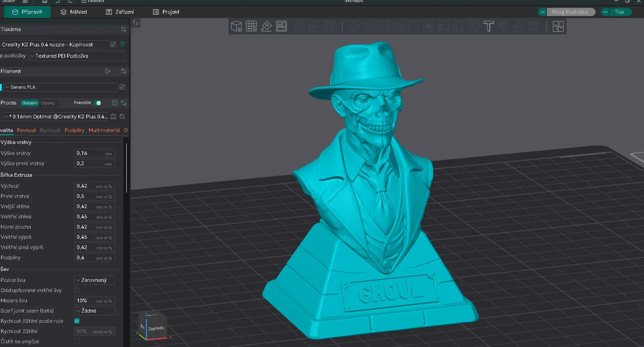Click the split to parts icon
The image size is (644, 347).
pyautogui.click(x=314, y=26)
